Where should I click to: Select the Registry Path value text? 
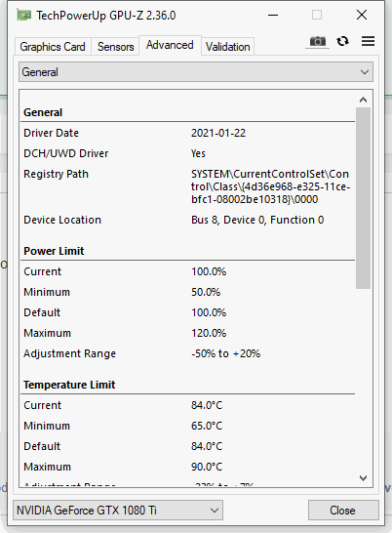270,186
